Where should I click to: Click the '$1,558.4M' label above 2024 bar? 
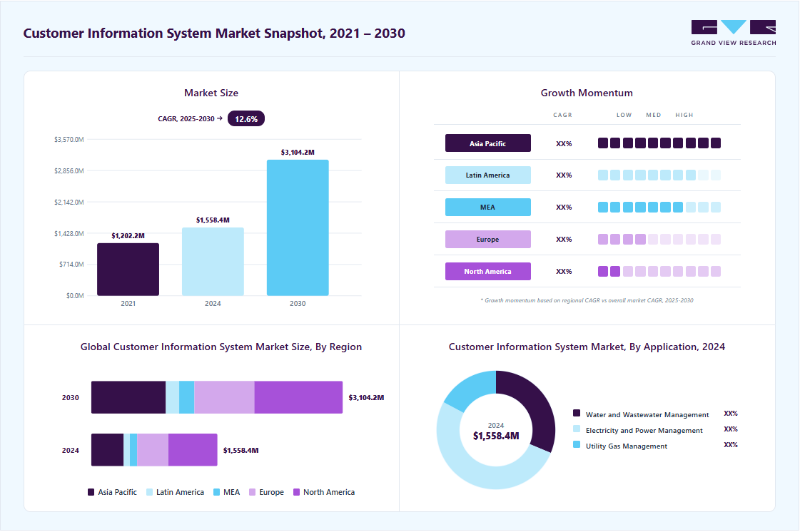click(213, 220)
